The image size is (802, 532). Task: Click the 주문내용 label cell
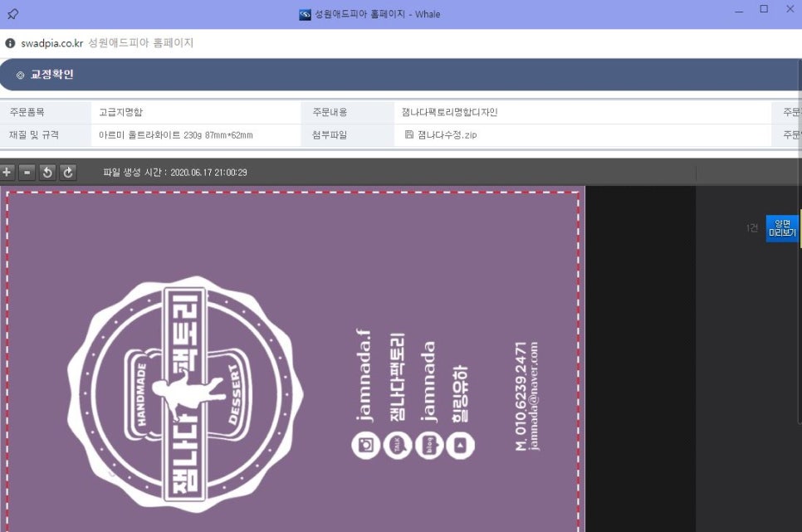click(347, 112)
